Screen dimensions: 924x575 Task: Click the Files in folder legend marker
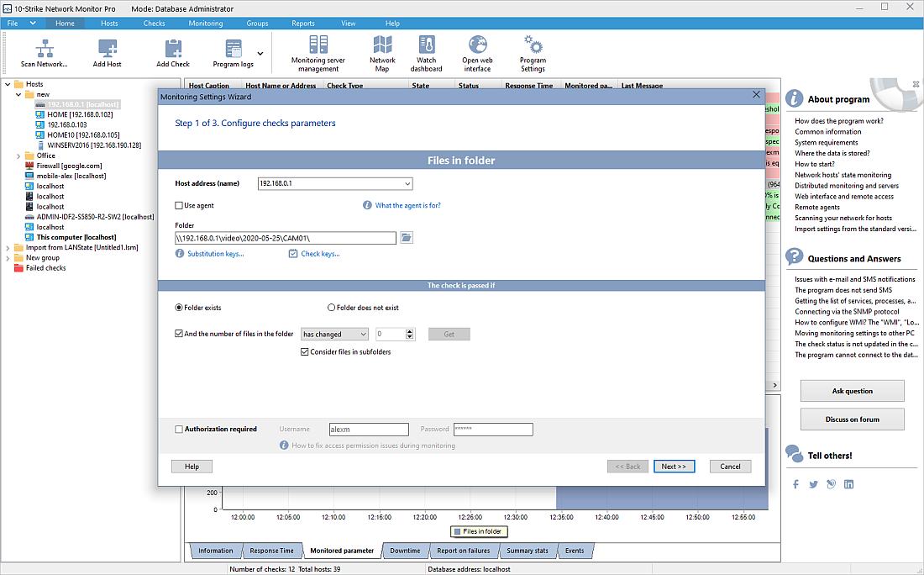click(x=457, y=531)
